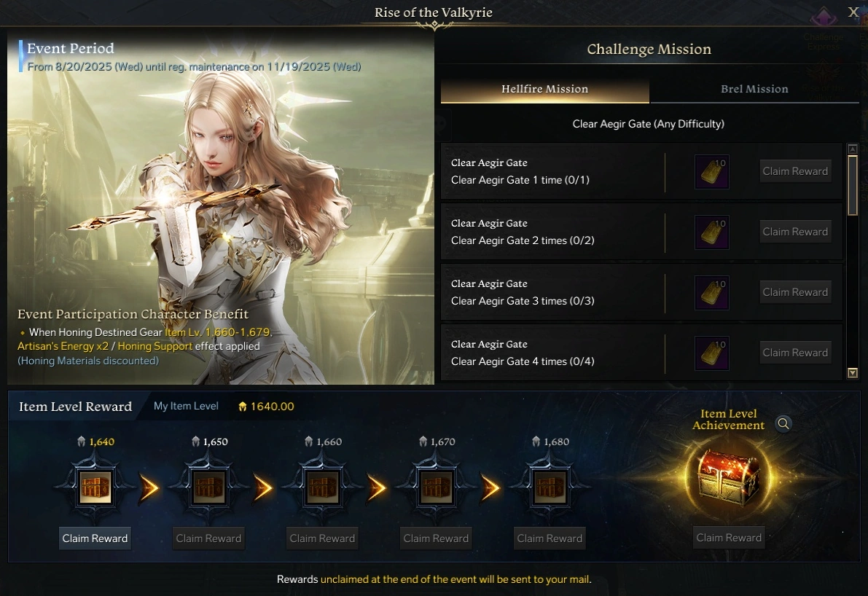Click the 1,670 item level chest icon
Screen dimensions: 868x596
click(436, 487)
